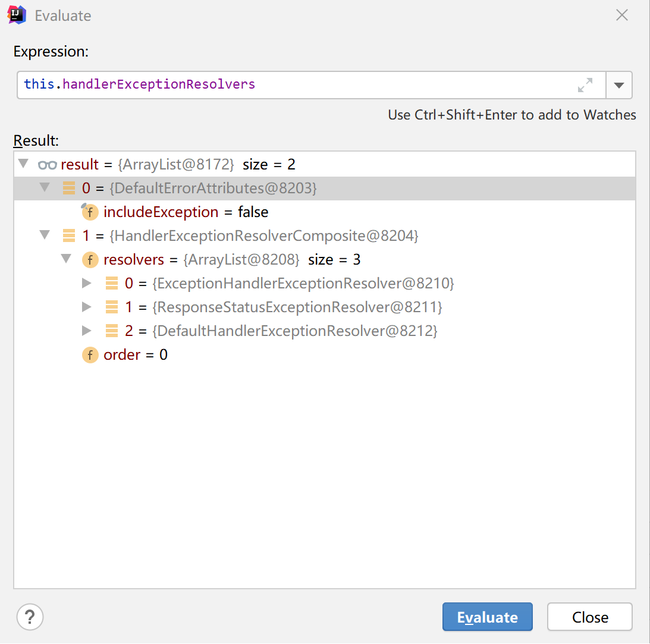Collapse the result ArrayList root node
The width and height of the screenshot is (650, 644).
click(23, 164)
